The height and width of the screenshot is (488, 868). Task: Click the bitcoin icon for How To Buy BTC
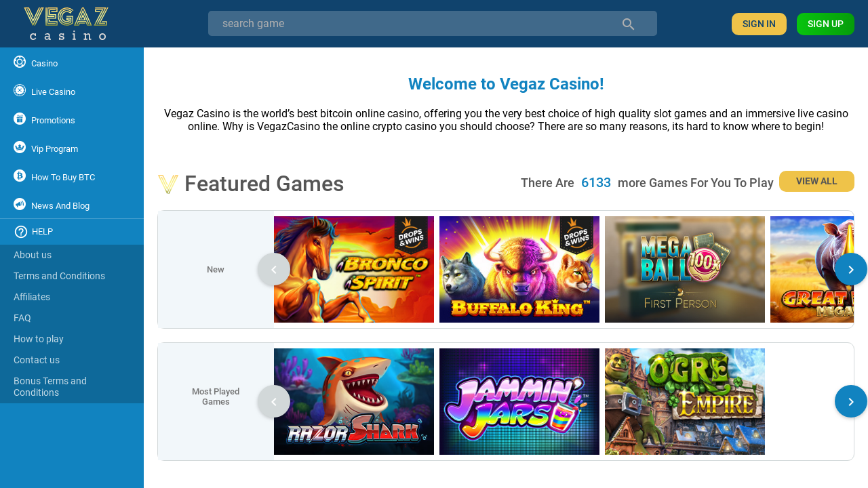(x=20, y=176)
